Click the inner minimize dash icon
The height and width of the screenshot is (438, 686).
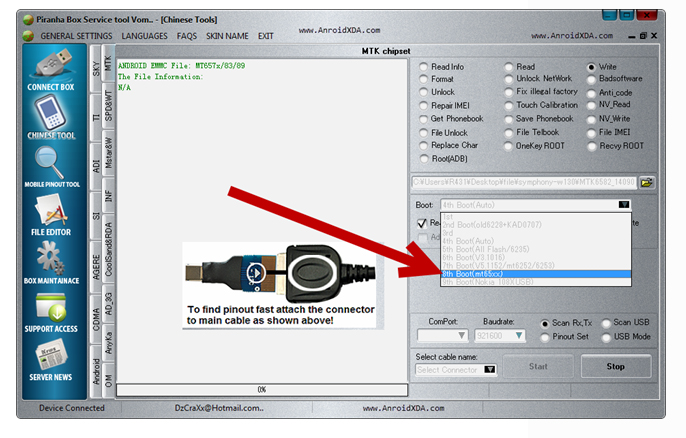(632, 37)
